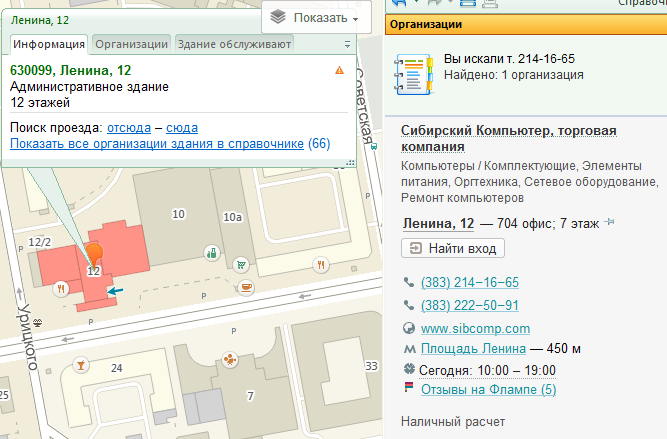This screenshot has height=439, width=667.
Task: Click the cinema camera icon on building 7
Action: pyautogui.click(x=230, y=360)
